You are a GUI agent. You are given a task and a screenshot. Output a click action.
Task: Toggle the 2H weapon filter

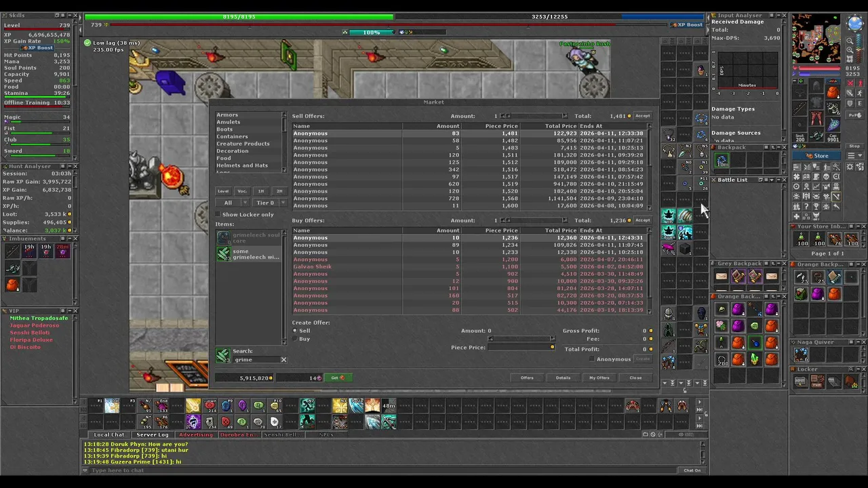[279, 191]
